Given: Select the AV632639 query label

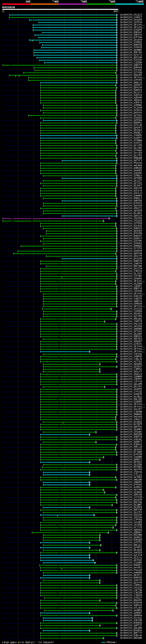Looking at the screenshot, I should coord(8,8).
